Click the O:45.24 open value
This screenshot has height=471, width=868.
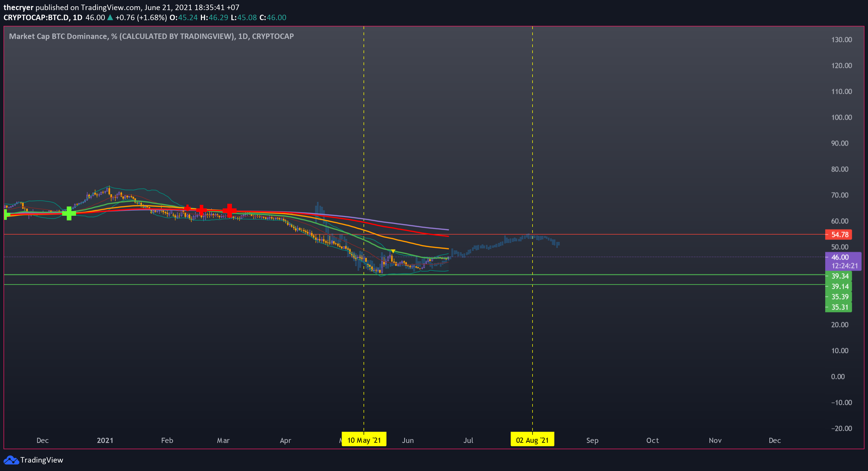point(184,17)
